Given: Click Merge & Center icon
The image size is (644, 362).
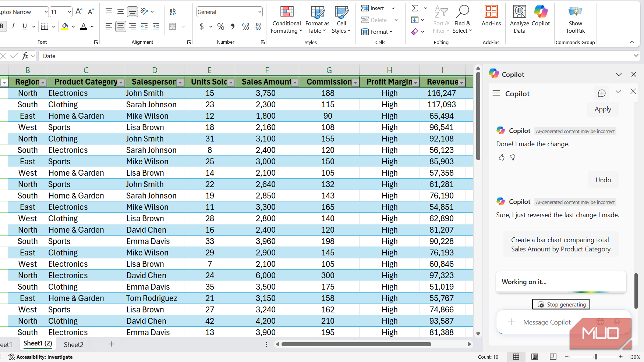Looking at the screenshot, I should 173,26.
